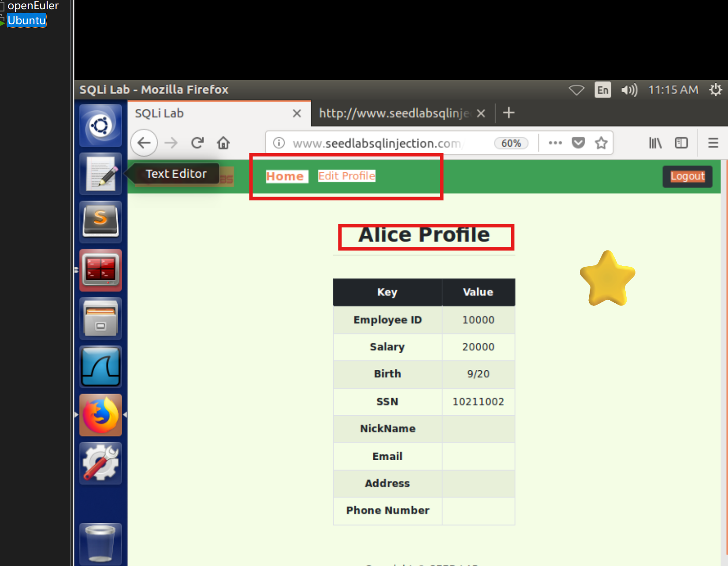The width and height of the screenshot is (728, 566).
Task: Open the sound volume indicator
Action: tap(629, 90)
